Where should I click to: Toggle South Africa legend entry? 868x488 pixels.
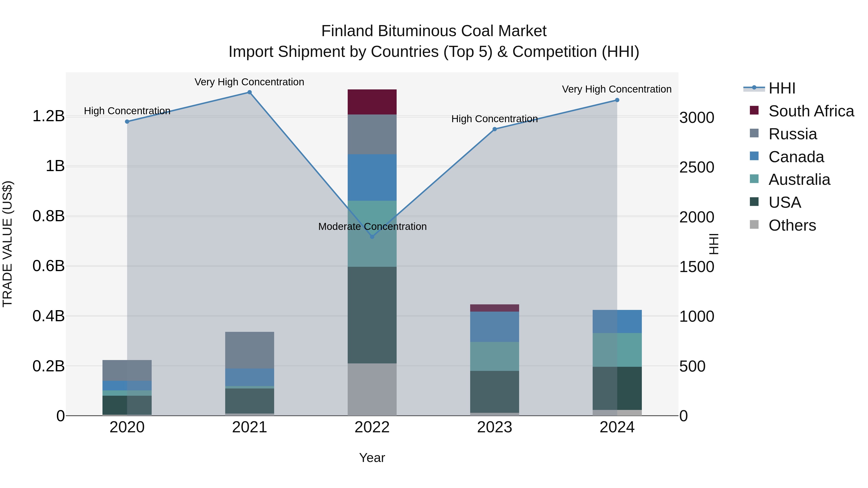[x=802, y=111]
